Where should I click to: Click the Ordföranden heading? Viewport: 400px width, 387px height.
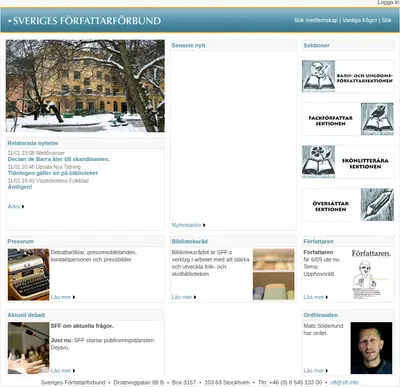pos(321,315)
